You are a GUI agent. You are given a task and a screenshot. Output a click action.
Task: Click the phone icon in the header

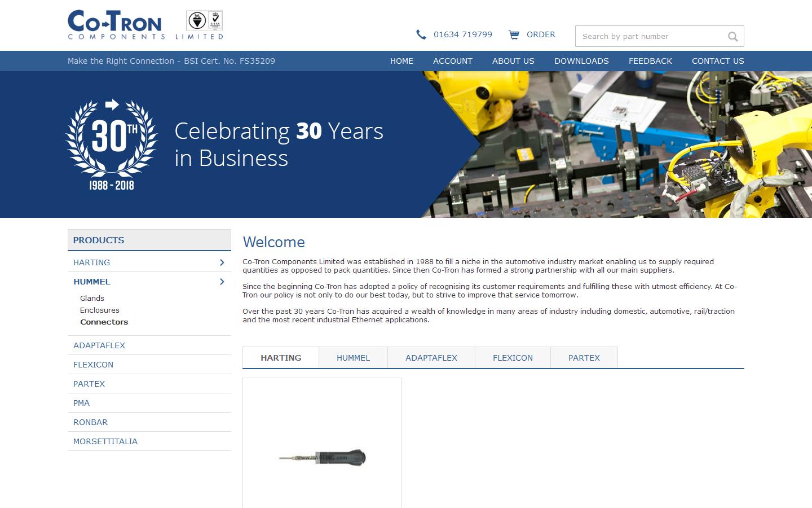[421, 34]
